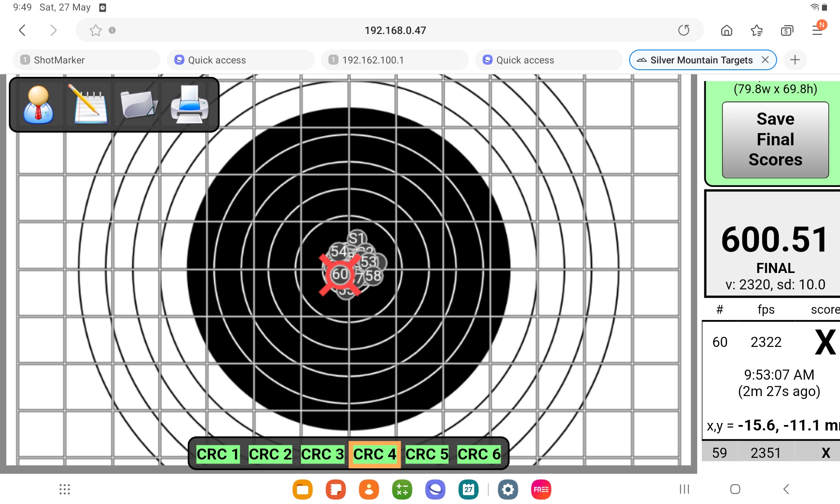Show site info icon in address bar

pos(112,30)
